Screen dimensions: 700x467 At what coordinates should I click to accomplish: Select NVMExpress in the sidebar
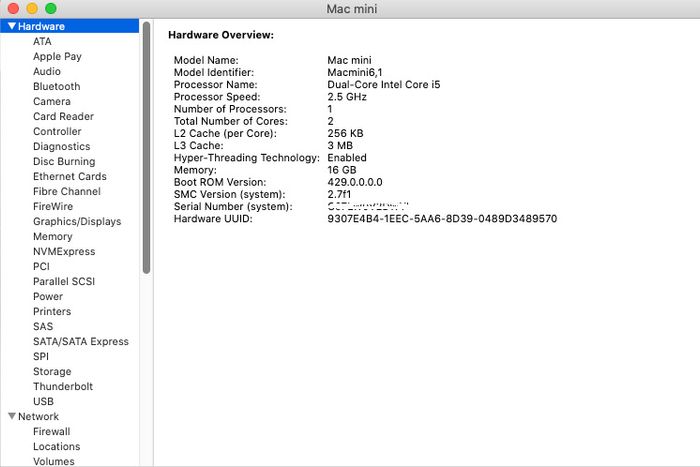tap(64, 251)
